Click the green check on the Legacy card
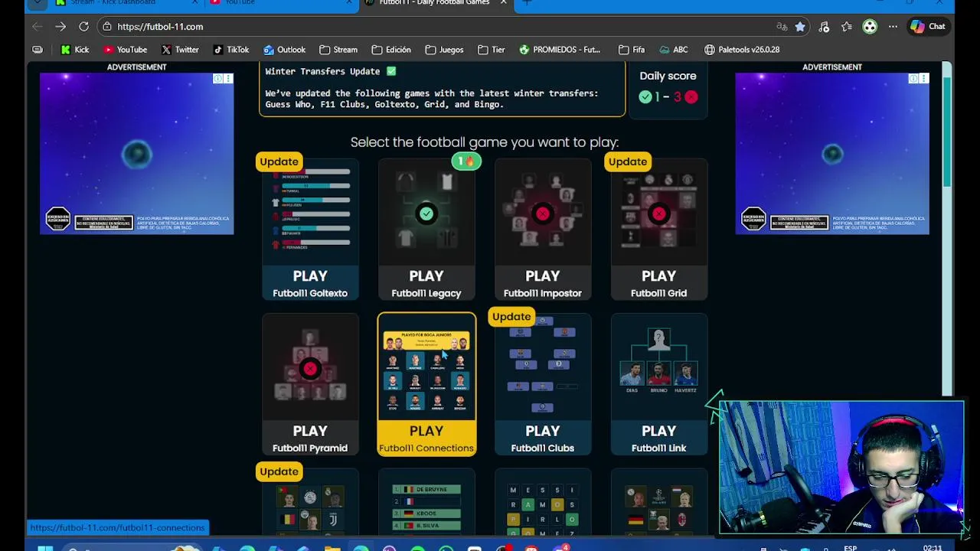Screen dimensions: 980x551 [426, 214]
